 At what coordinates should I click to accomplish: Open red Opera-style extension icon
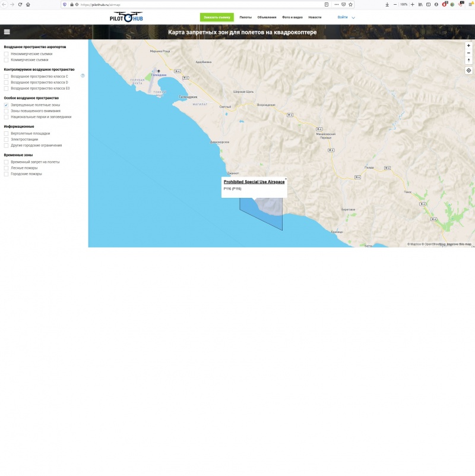444,4
